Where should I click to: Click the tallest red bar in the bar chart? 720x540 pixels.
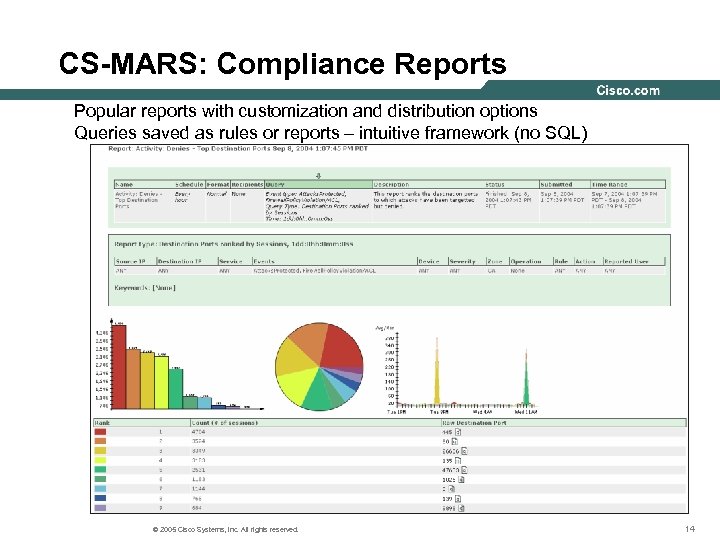tap(119, 367)
